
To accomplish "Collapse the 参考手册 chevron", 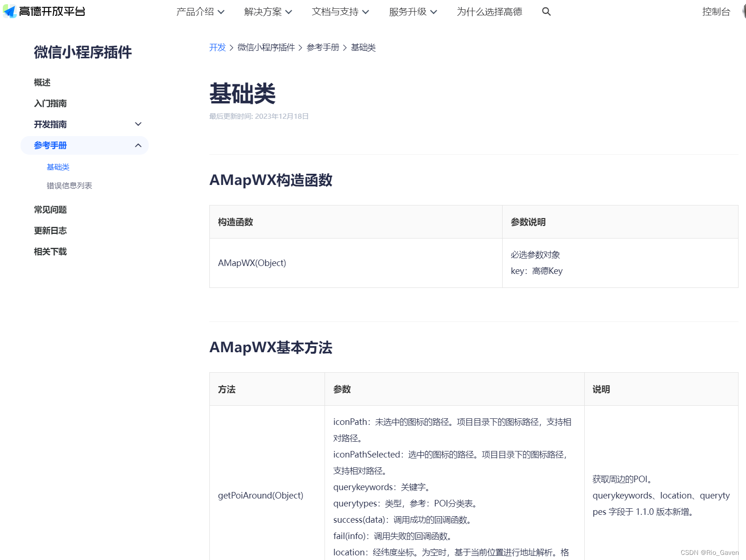I will click(138, 145).
